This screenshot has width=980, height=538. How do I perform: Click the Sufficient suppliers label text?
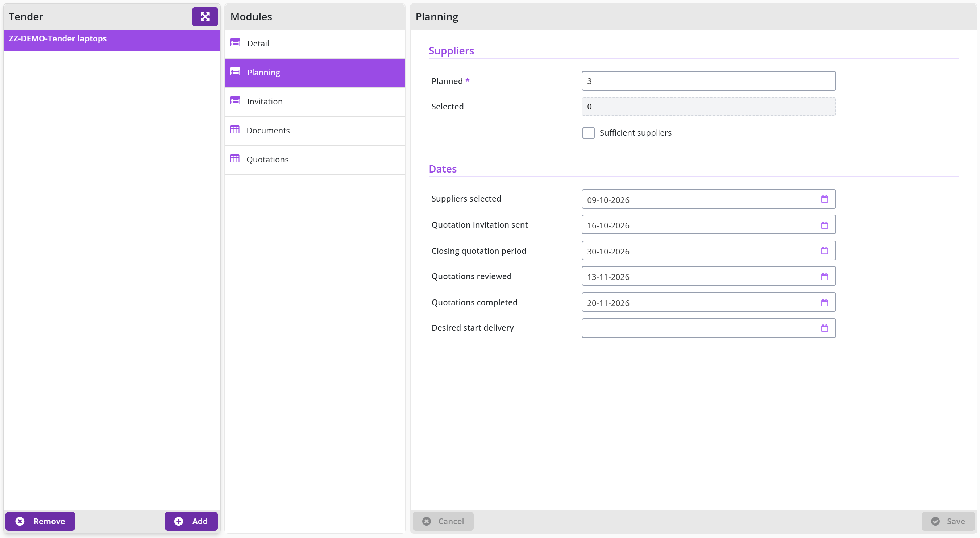pos(635,133)
